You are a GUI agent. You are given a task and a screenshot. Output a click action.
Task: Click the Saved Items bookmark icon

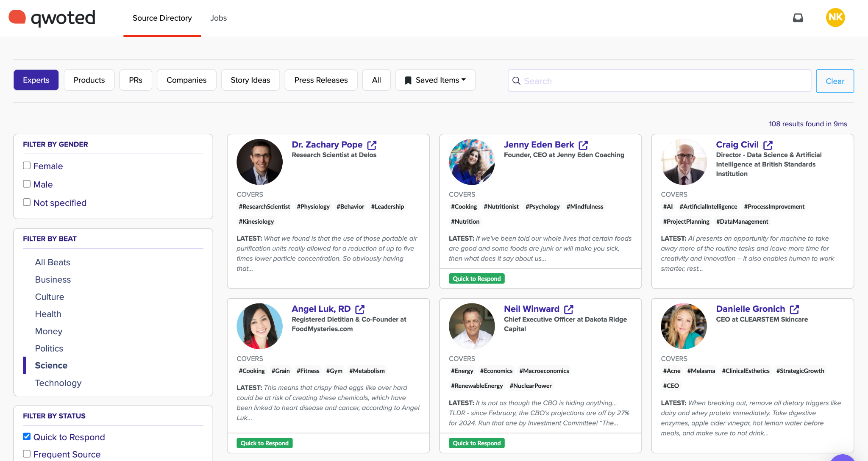click(408, 81)
